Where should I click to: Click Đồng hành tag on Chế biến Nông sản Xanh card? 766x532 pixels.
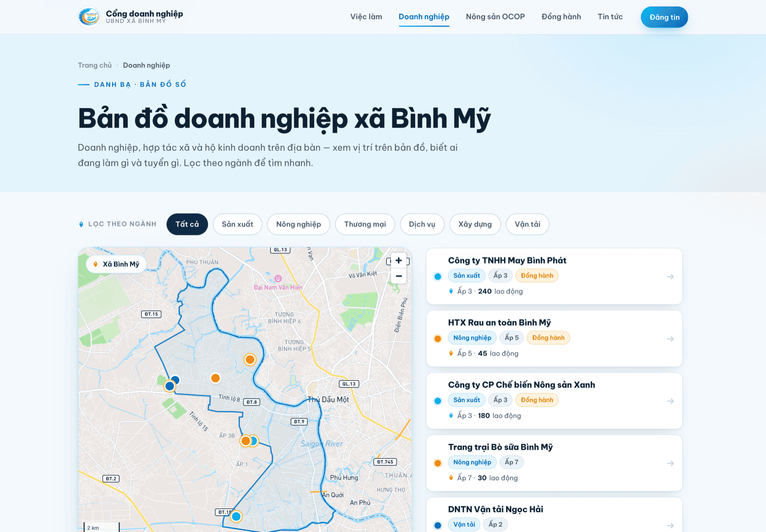pyautogui.click(x=537, y=400)
